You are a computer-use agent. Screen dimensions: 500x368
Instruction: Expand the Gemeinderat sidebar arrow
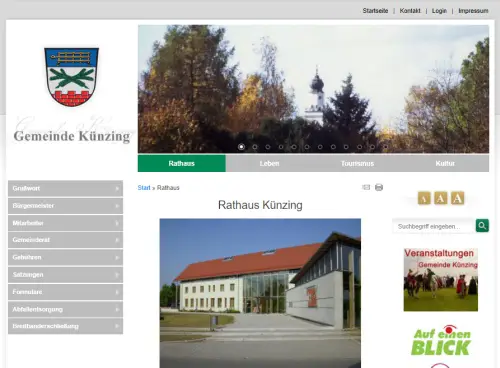click(117, 240)
